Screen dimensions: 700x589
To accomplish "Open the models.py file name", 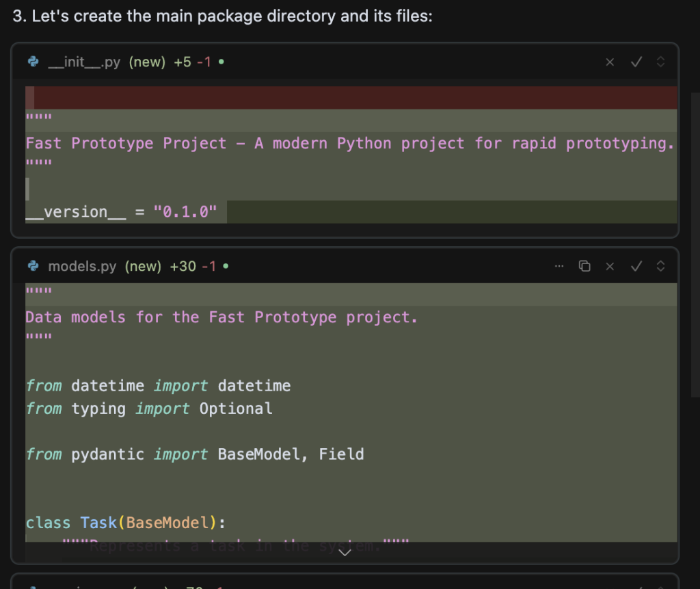I will pos(82,266).
